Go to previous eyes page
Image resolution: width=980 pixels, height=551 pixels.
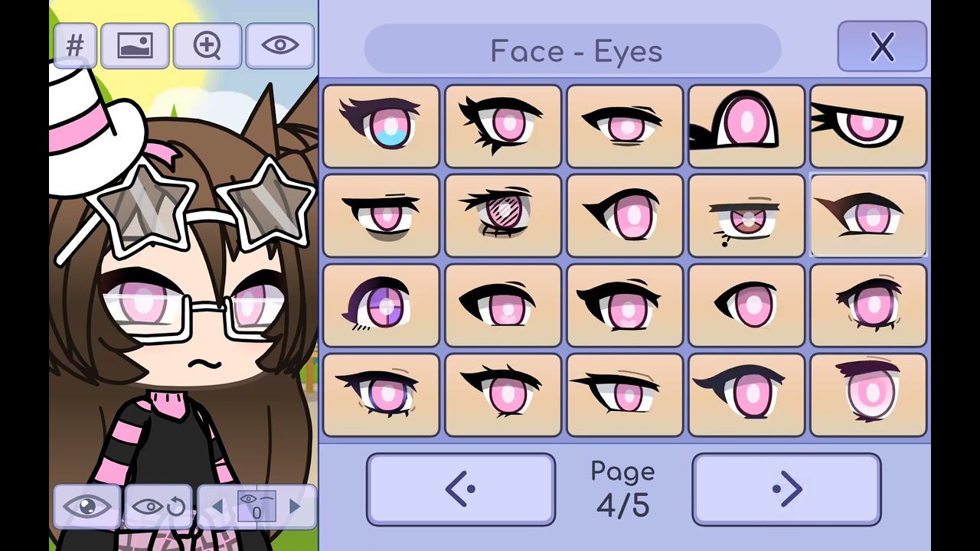point(461,490)
